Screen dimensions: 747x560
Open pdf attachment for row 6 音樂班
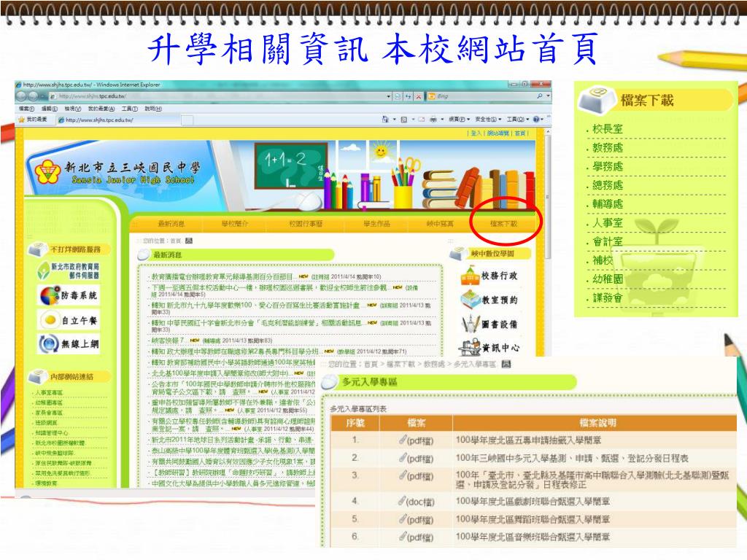tap(417, 537)
